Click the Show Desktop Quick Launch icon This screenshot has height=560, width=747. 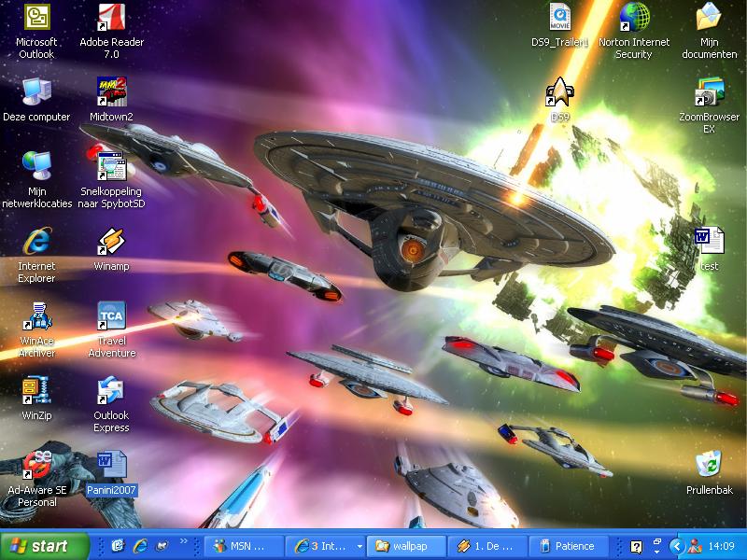[118, 546]
